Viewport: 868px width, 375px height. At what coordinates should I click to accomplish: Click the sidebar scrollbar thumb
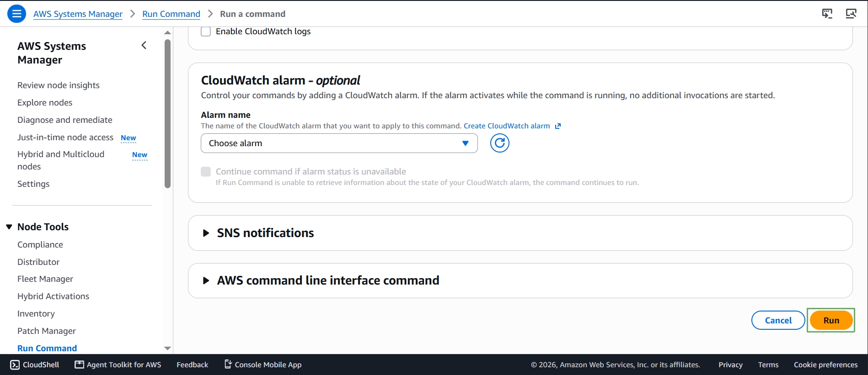167,114
